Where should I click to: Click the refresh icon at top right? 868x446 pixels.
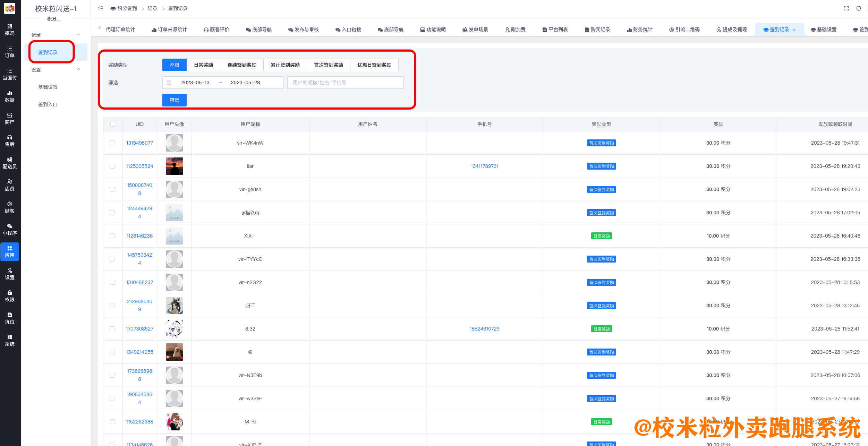coord(859,8)
